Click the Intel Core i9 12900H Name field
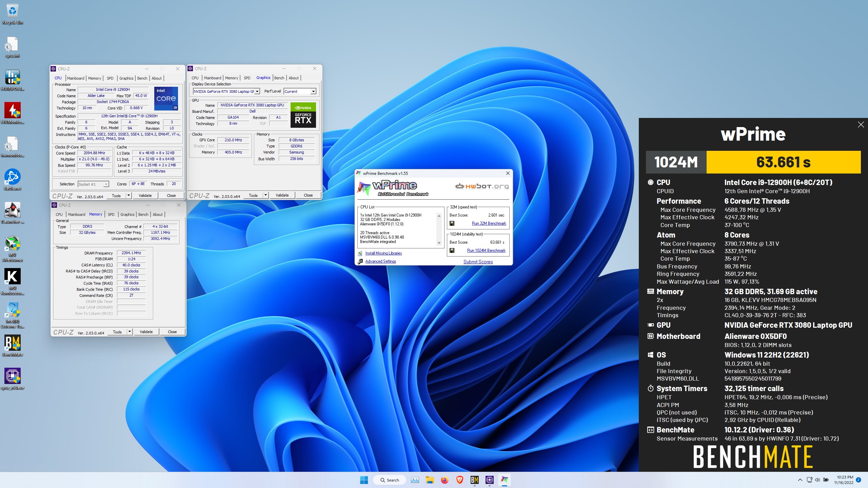Viewport: 868px width, 488px height. 113,89
